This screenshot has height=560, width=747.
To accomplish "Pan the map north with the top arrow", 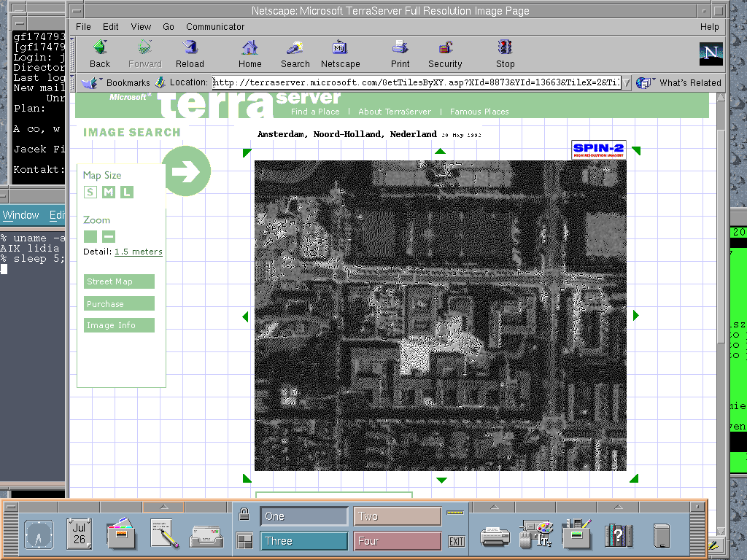I will [x=440, y=151].
